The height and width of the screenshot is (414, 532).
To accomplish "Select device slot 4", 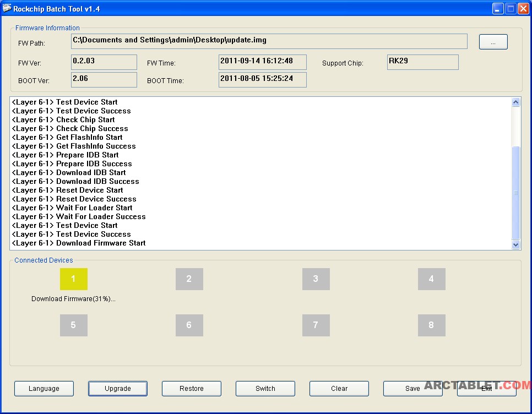I will click(x=432, y=279).
